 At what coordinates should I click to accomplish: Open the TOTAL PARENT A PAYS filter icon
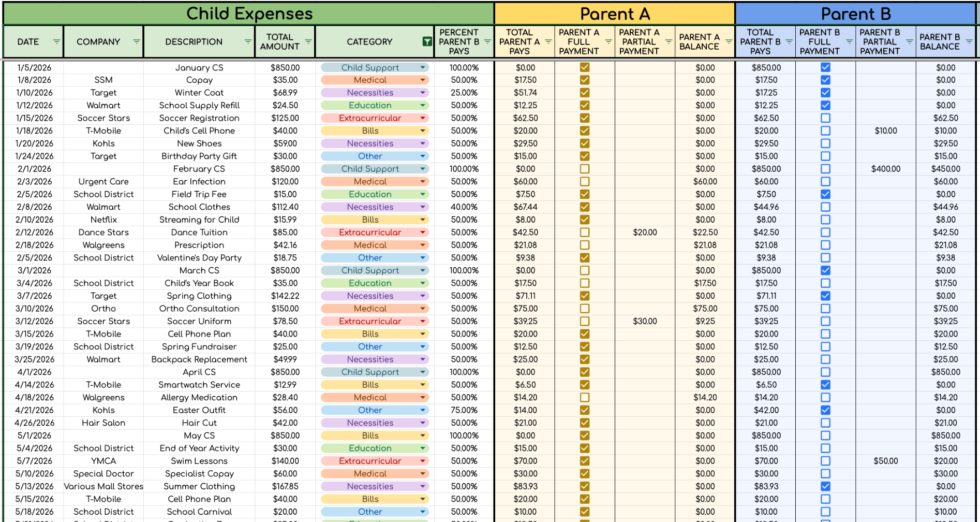pos(548,41)
